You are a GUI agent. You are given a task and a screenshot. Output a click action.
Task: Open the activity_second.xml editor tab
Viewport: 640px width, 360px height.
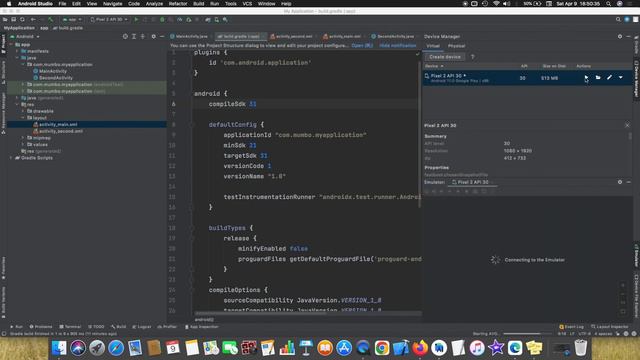[292, 36]
